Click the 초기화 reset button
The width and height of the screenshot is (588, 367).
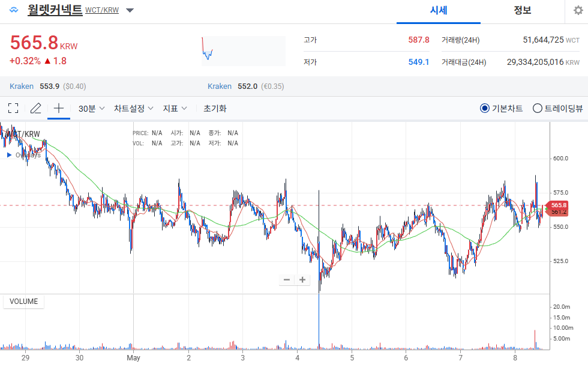pos(215,109)
